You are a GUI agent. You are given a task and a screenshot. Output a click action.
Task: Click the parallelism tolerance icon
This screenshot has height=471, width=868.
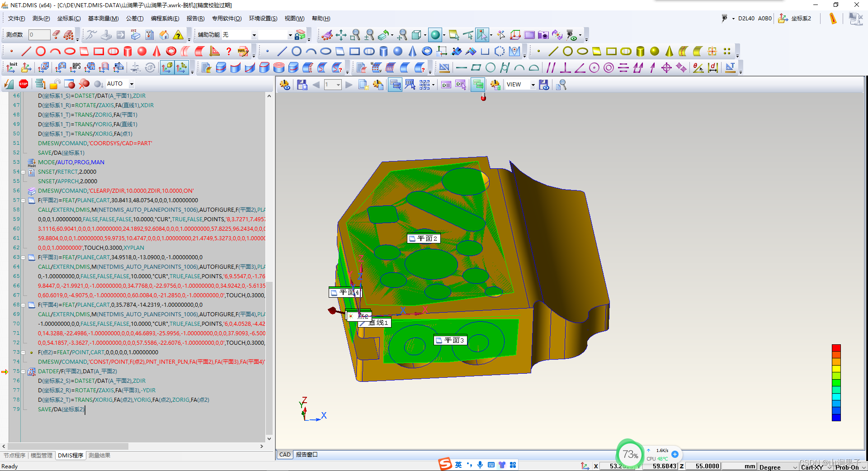(x=551, y=68)
